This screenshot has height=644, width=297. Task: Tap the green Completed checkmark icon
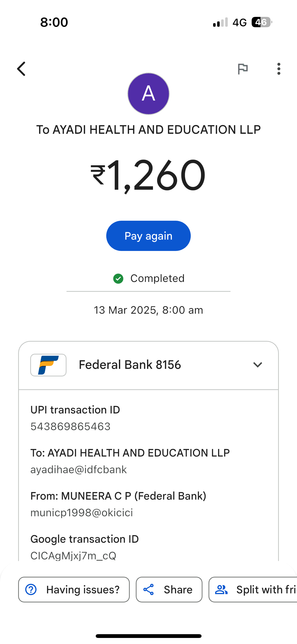(118, 278)
